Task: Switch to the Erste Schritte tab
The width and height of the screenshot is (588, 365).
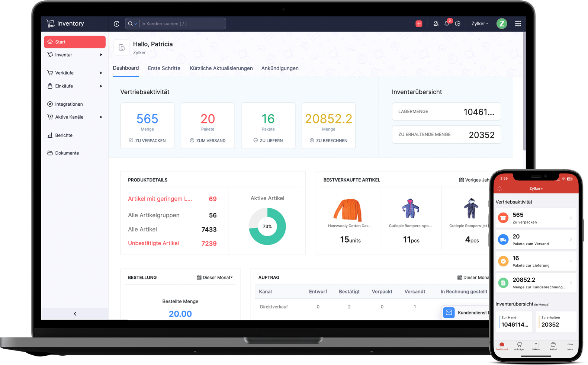Action: (x=164, y=68)
